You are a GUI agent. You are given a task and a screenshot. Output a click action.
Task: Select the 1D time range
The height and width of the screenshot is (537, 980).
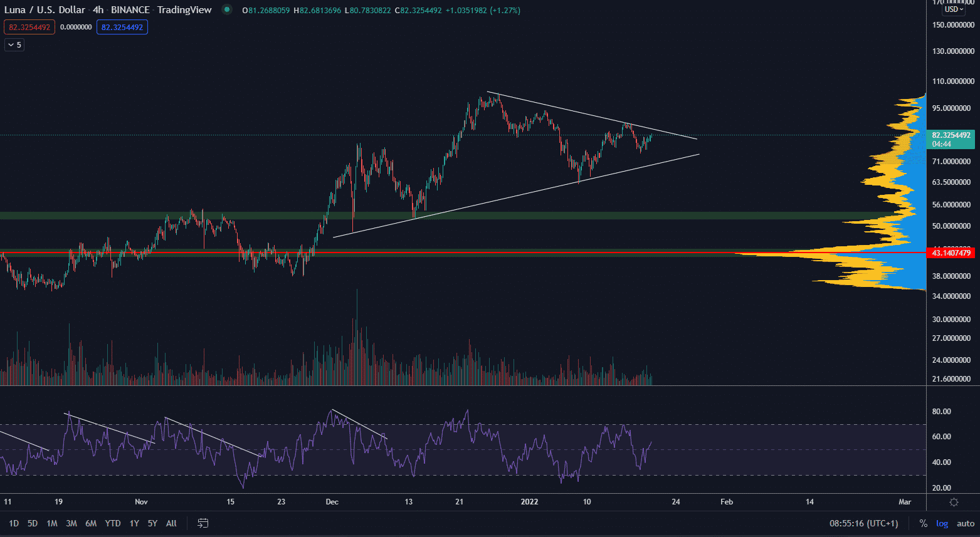(14, 523)
